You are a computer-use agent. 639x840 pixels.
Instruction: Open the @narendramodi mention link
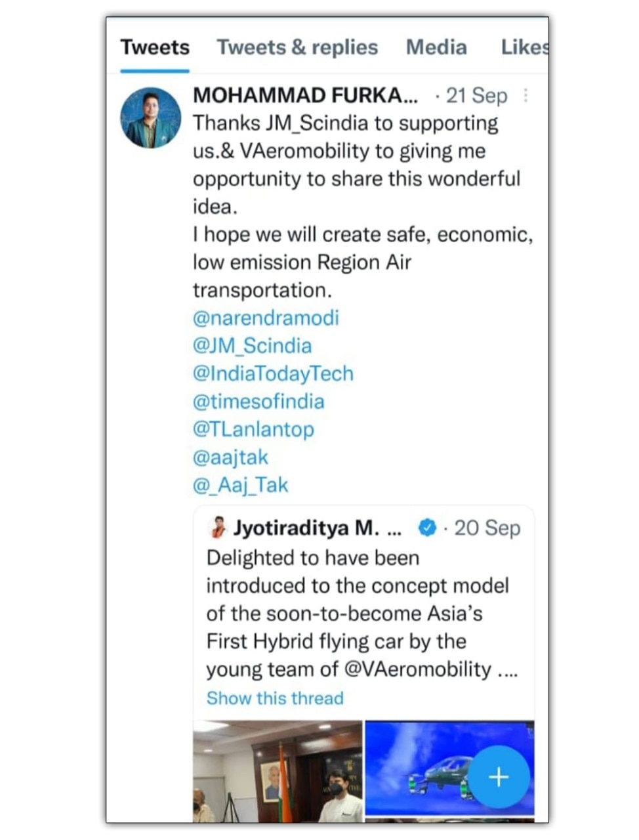[266, 318]
